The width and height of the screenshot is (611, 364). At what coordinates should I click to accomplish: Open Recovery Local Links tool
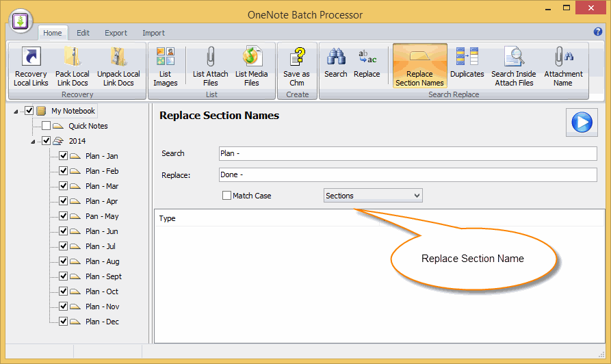[31, 66]
